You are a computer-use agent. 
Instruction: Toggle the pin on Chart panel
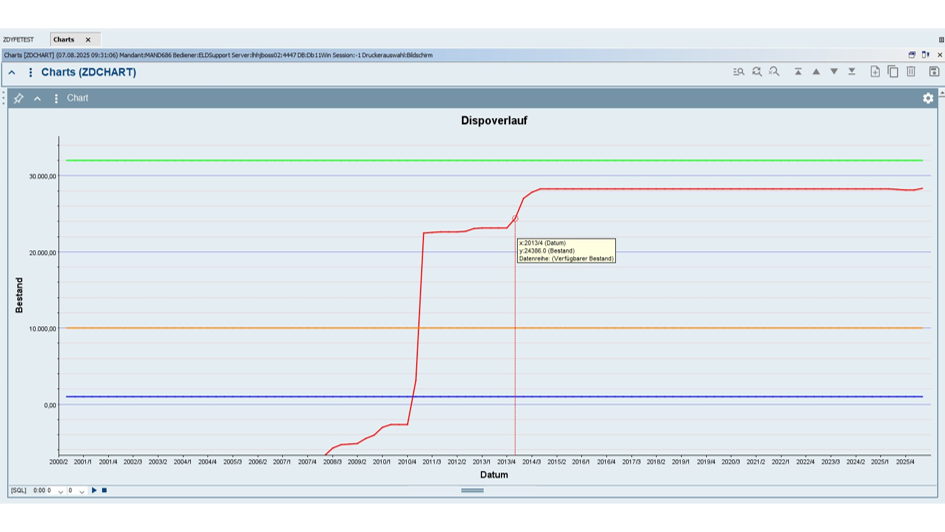tap(18, 98)
